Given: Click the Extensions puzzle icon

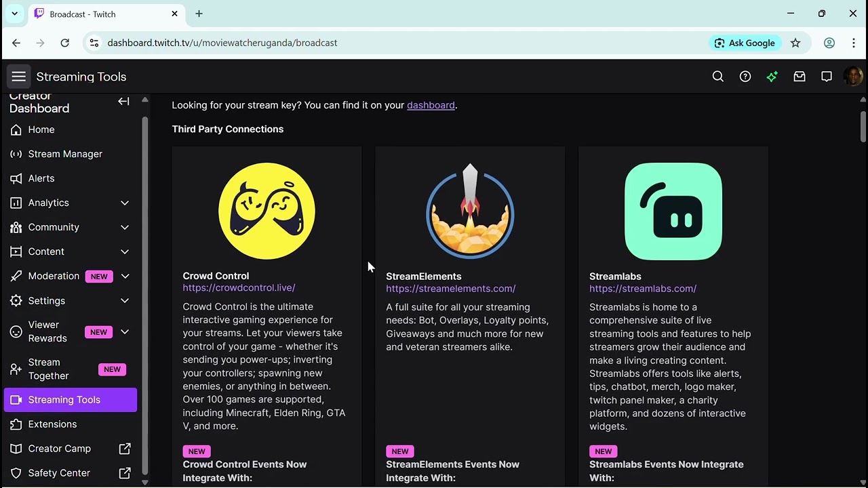Looking at the screenshot, I should (x=16, y=424).
